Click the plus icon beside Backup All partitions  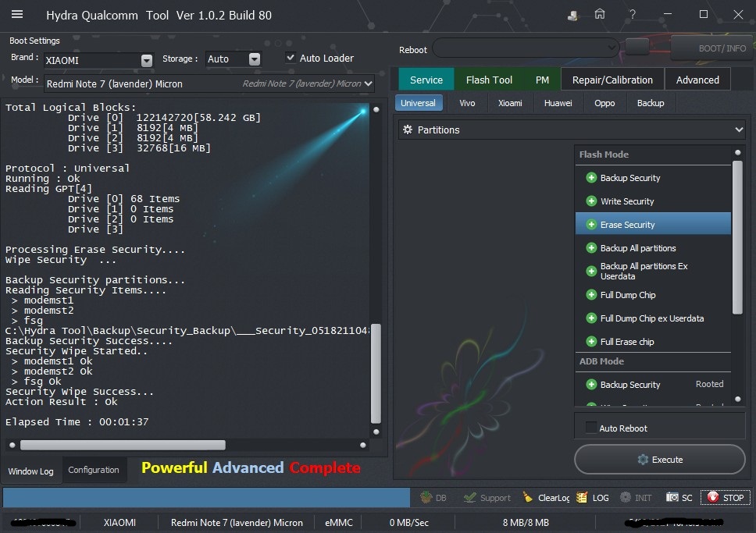pyautogui.click(x=591, y=248)
